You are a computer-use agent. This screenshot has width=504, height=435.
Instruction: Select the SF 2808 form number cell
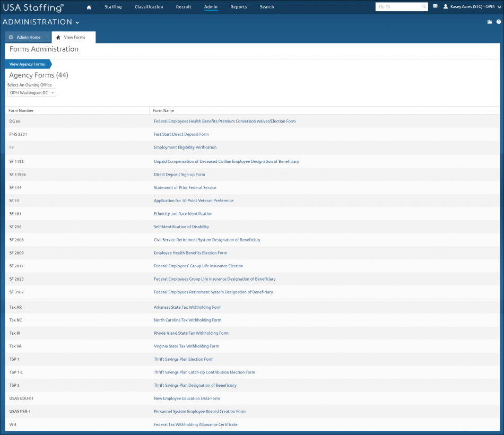pos(16,240)
